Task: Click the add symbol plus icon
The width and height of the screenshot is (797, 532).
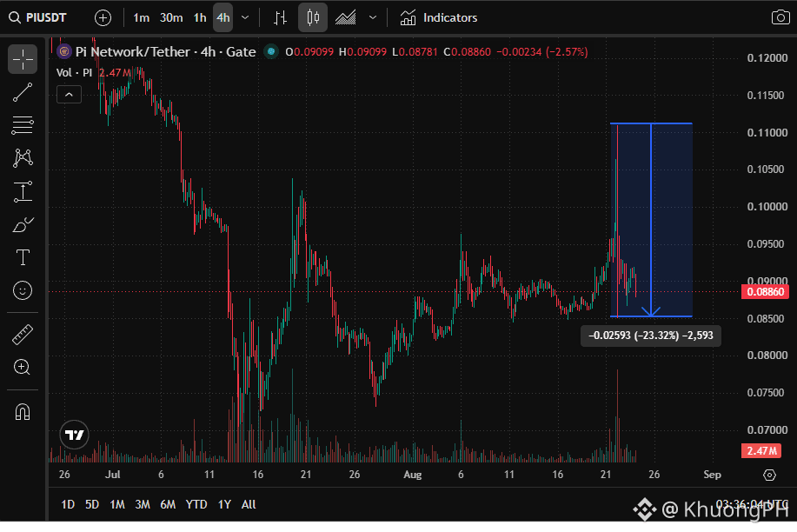Action: pyautogui.click(x=103, y=17)
